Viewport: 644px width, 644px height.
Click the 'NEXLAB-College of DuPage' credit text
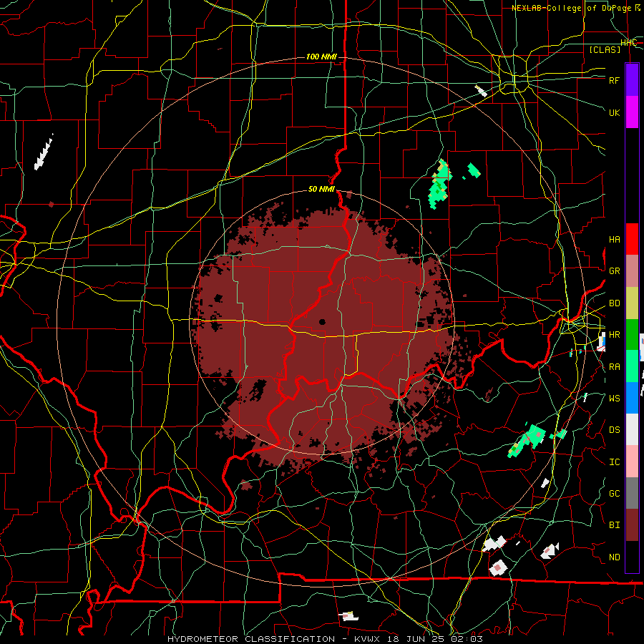(x=573, y=8)
